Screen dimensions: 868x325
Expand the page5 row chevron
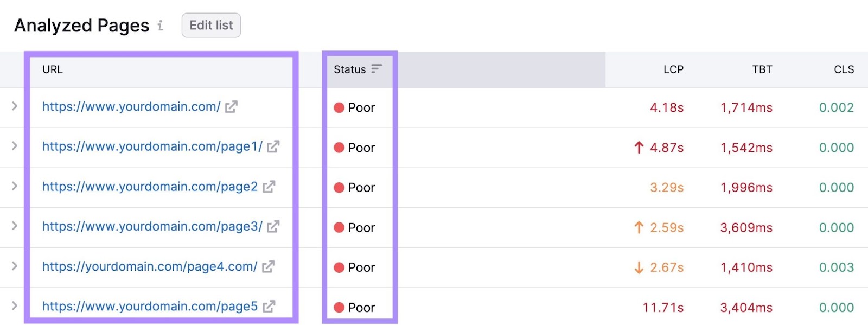tap(15, 306)
